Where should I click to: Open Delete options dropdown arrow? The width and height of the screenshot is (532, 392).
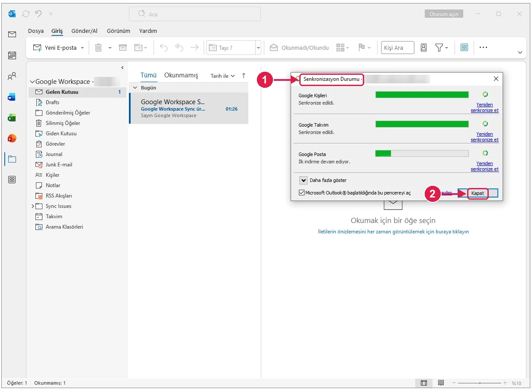(x=110, y=48)
